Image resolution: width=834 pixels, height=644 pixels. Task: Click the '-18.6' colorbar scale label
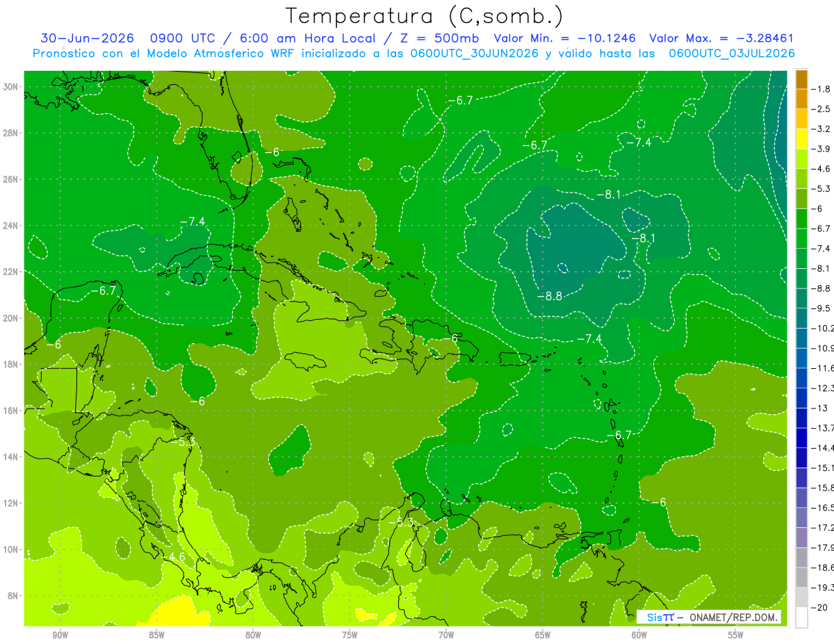(x=823, y=567)
